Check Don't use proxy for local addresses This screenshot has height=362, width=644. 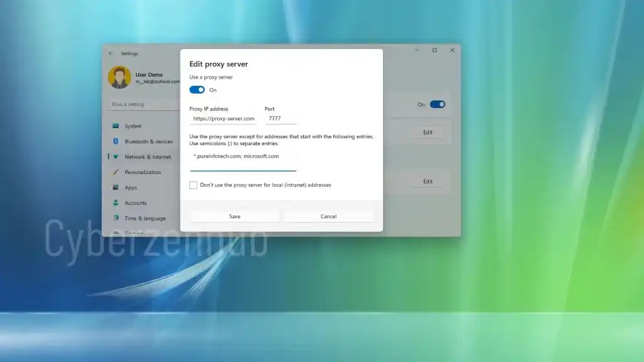coord(193,185)
